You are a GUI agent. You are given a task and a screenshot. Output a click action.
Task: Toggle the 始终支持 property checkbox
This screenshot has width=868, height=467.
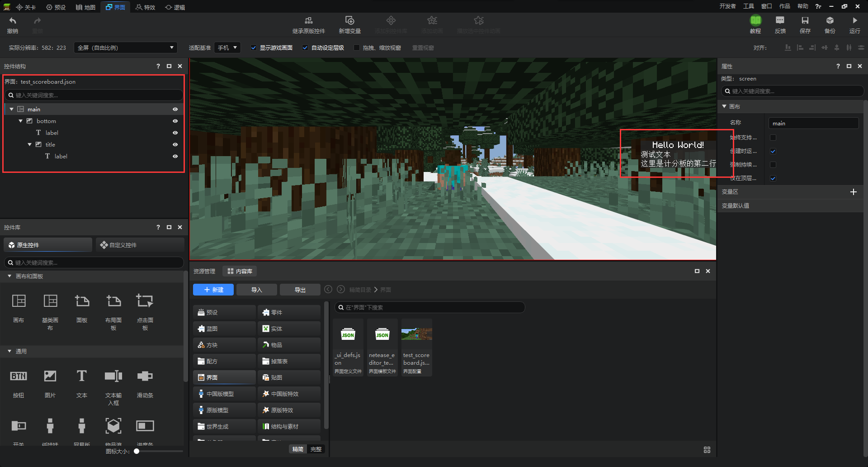pos(773,138)
